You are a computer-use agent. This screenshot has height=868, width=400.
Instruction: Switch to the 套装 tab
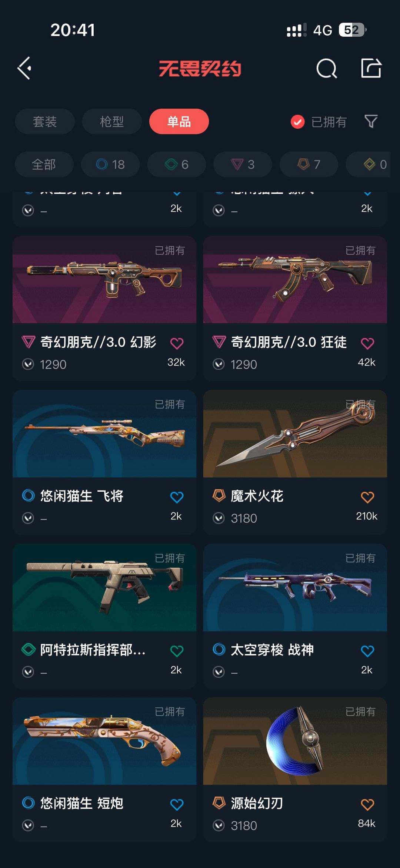point(45,121)
